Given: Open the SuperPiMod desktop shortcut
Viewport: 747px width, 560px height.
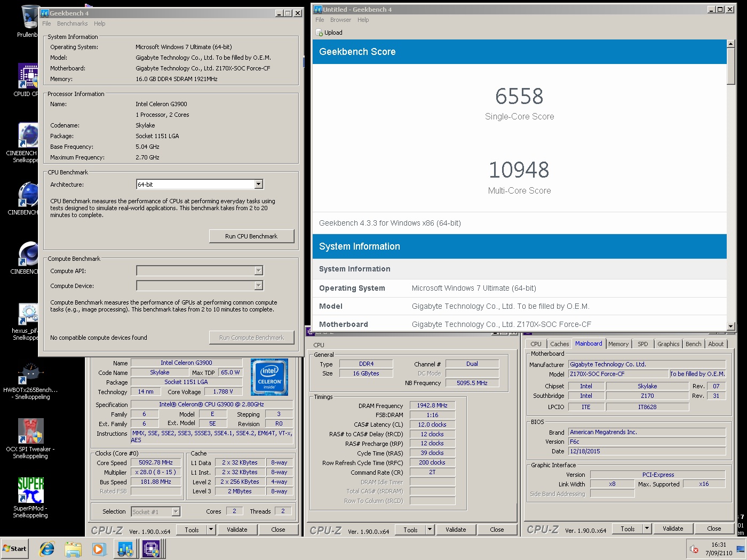Looking at the screenshot, I should [x=30, y=497].
